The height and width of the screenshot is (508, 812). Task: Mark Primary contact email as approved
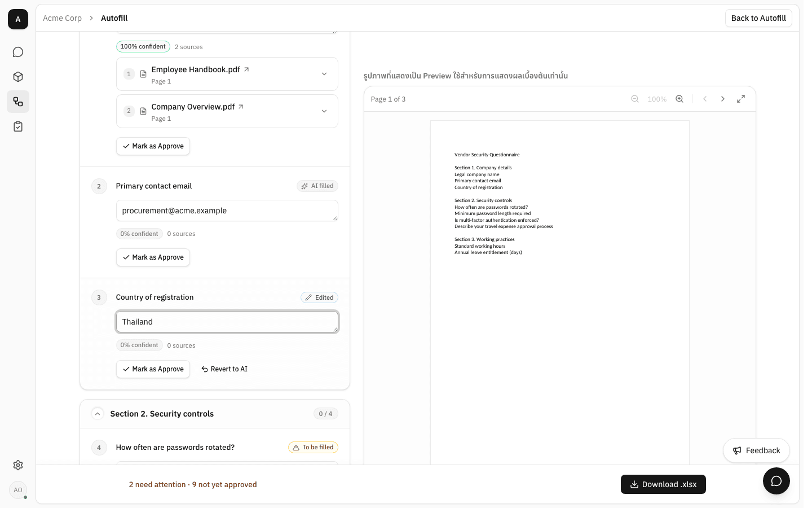(x=153, y=257)
